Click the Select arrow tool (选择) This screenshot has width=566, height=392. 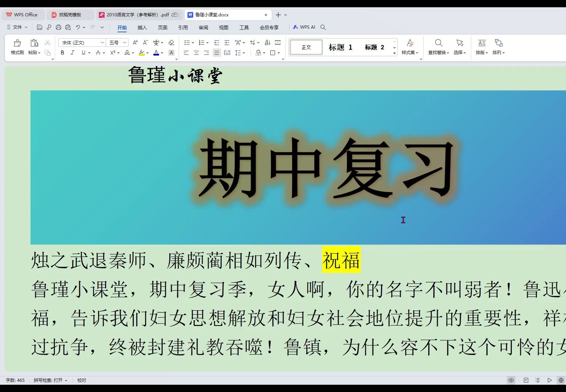pyautogui.click(x=460, y=43)
